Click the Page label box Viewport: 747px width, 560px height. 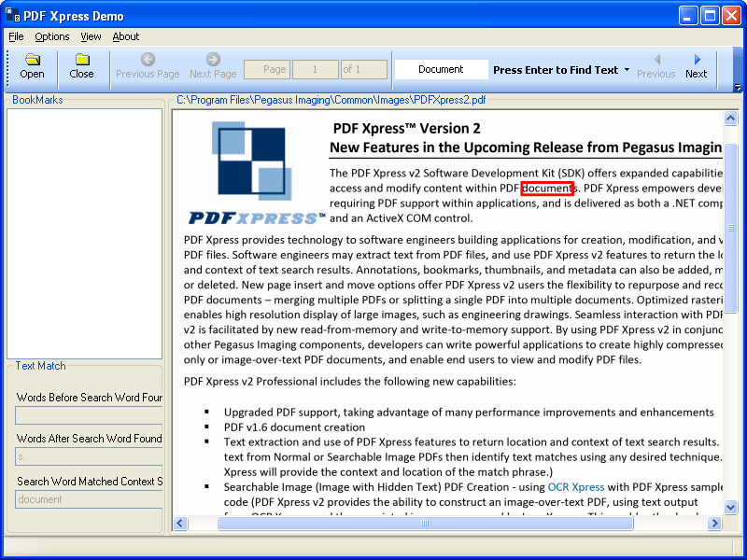(267, 69)
